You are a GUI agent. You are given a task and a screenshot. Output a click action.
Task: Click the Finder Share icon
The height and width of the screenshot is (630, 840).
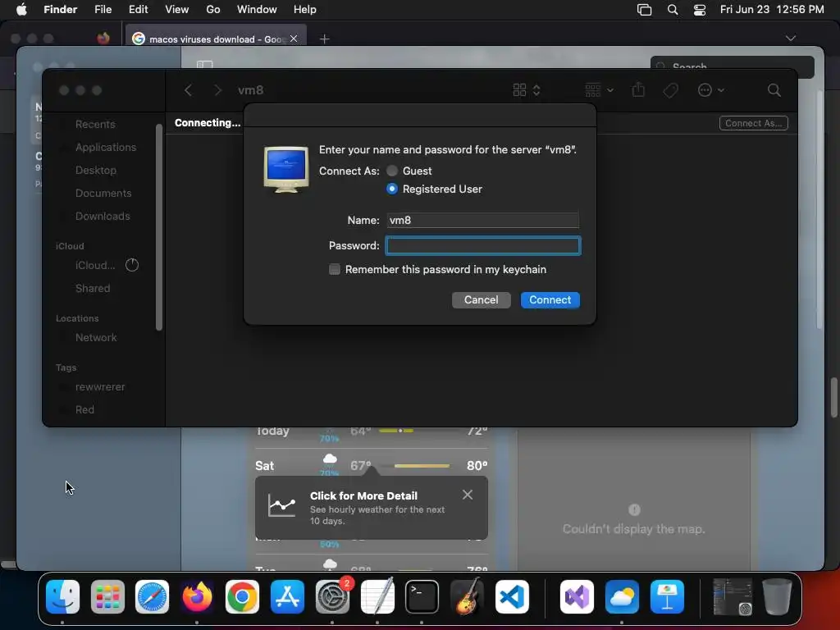[638, 89]
